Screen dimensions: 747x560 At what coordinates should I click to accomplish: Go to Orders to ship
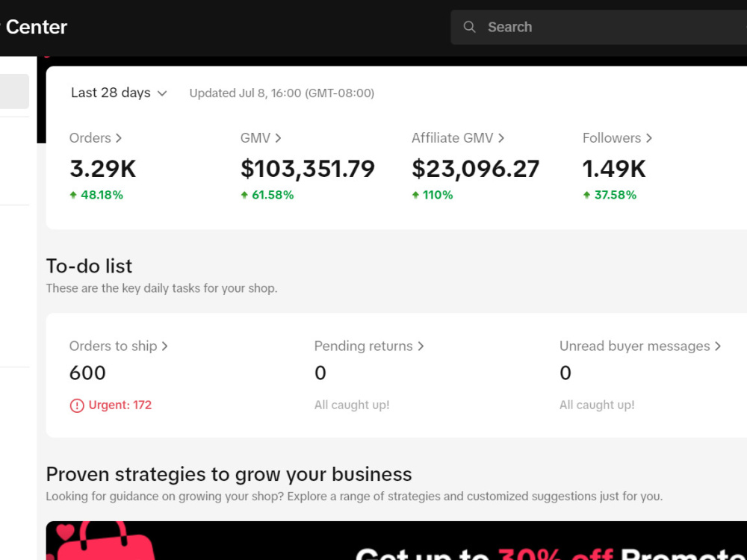point(119,346)
